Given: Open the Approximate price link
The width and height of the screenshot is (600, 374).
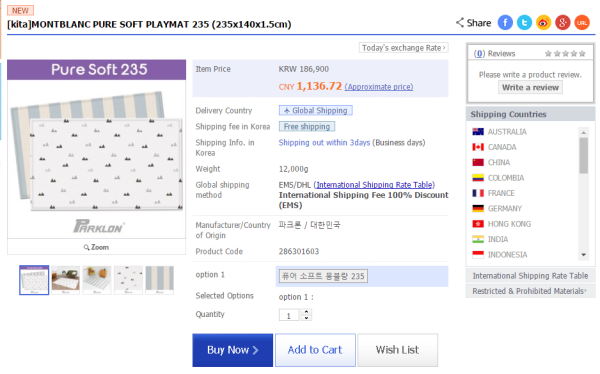Looking at the screenshot, I should [379, 87].
